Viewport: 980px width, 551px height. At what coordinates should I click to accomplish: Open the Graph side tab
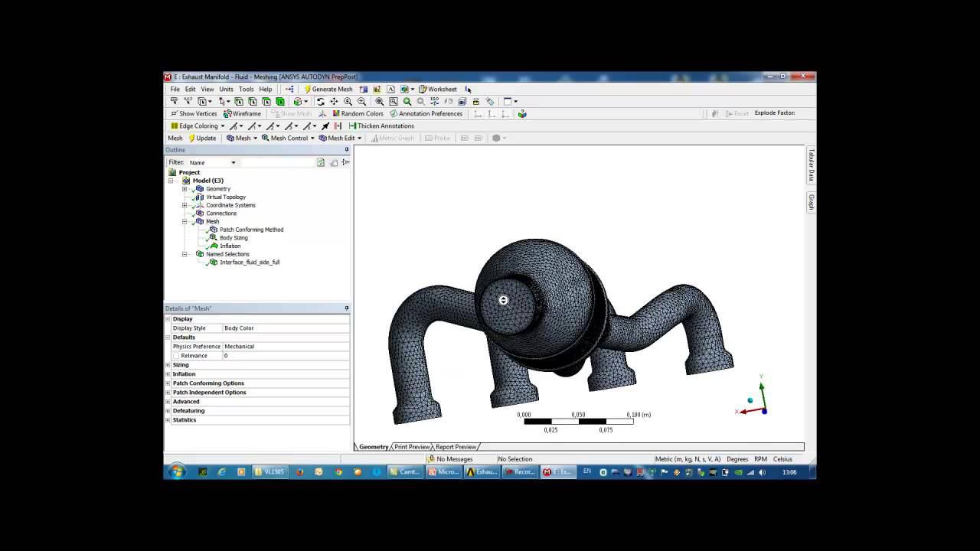[811, 202]
